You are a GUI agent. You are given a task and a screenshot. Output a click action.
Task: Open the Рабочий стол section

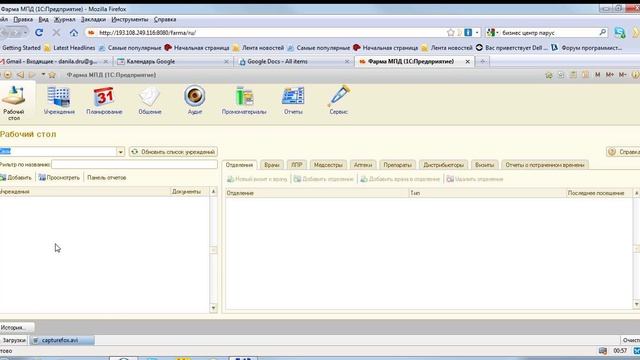[14, 103]
